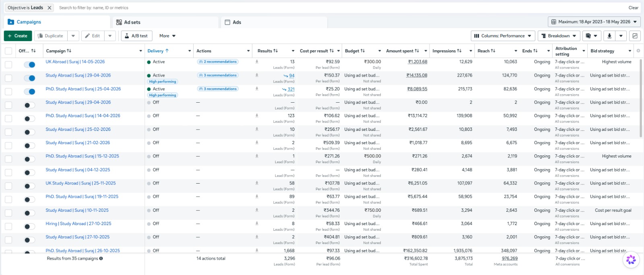Open Attribution setting column options arrow

coord(584,51)
